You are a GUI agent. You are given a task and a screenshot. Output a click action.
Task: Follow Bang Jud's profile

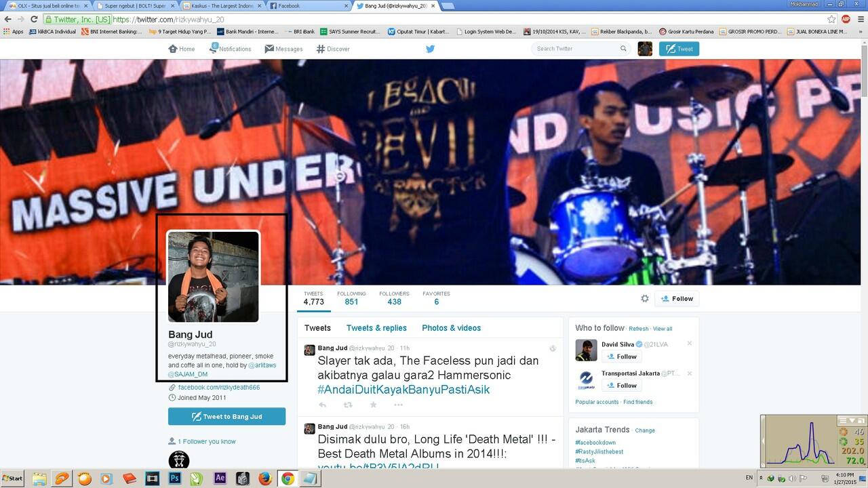(677, 298)
